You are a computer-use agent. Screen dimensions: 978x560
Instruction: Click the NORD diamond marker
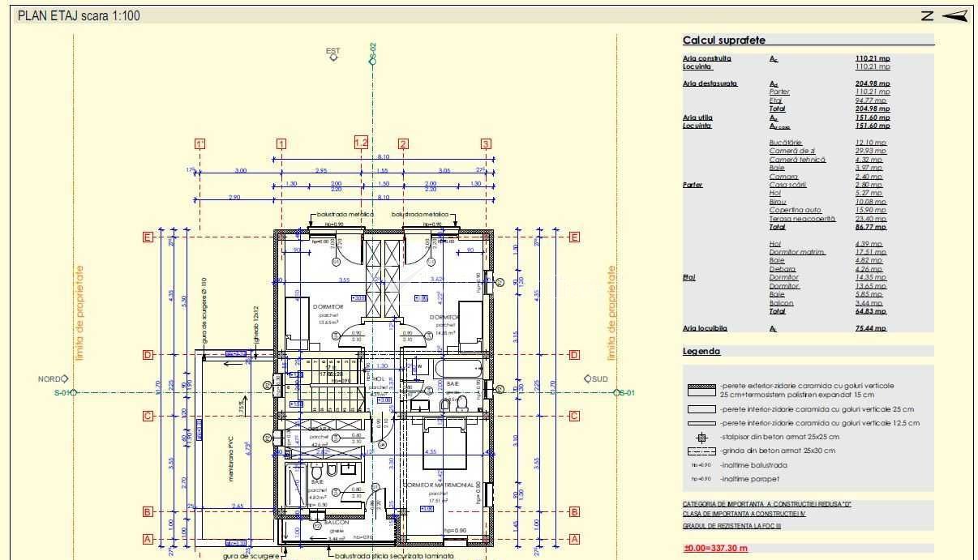coord(66,378)
